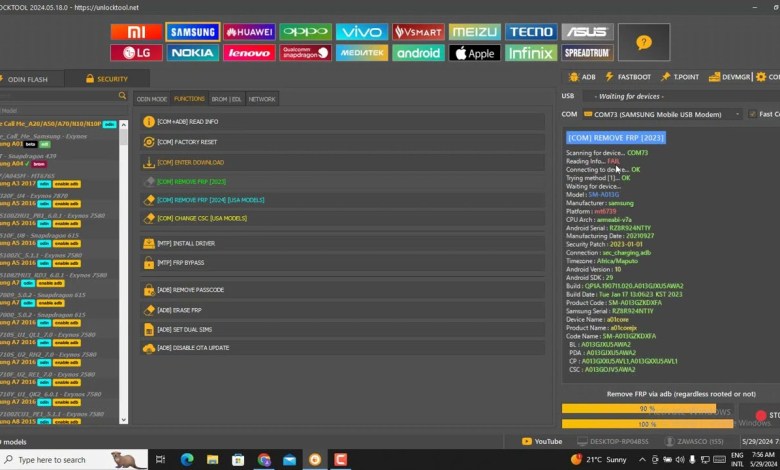Toggle the Fast Connect checkbox
780x470 pixels.
tap(753, 114)
